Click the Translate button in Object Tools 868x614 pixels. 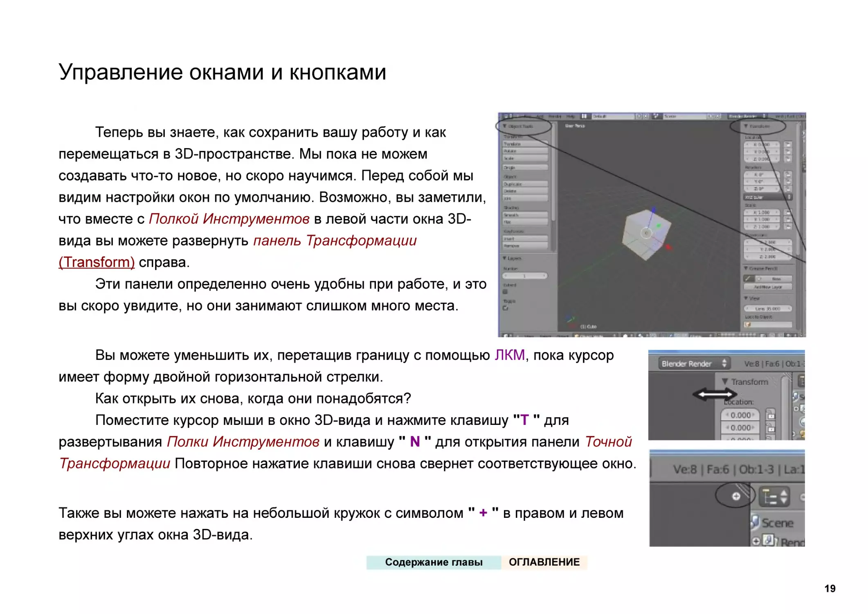[525, 144]
